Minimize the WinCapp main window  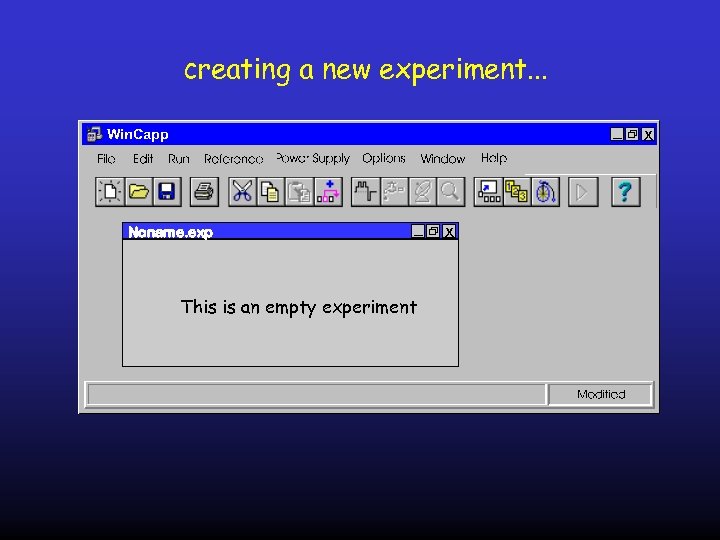pos(617,134)
